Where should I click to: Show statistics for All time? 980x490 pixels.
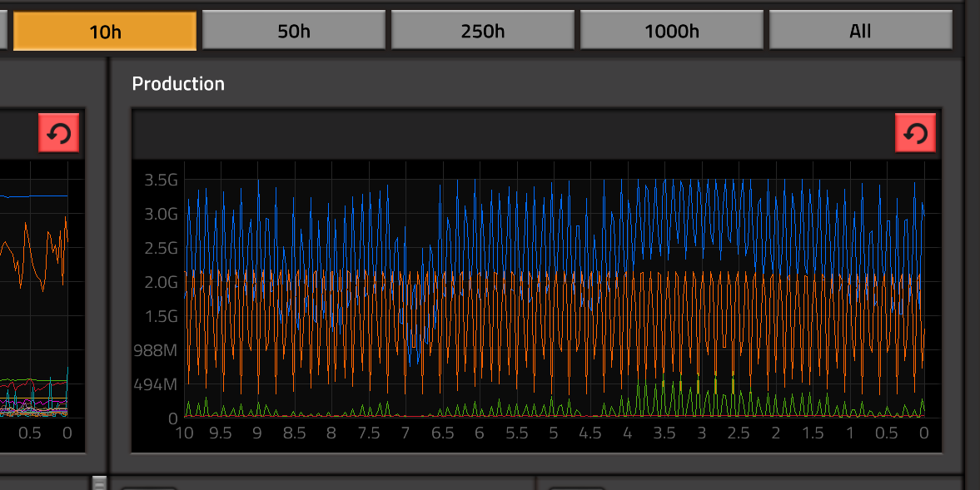pos(861,31)
